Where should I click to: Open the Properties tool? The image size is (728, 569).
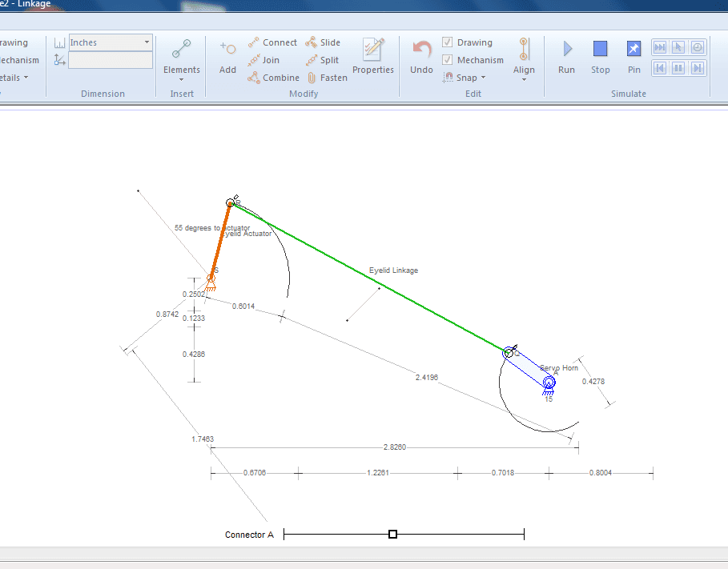(x=372, y=50)
